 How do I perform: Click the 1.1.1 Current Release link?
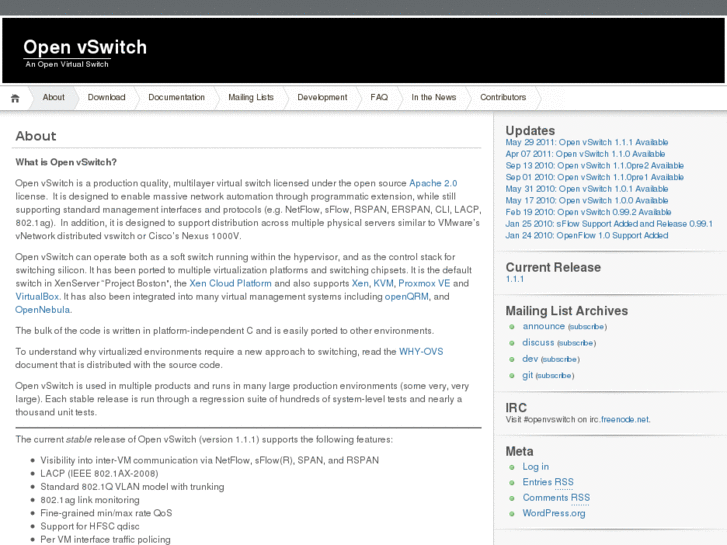(515, 279)
